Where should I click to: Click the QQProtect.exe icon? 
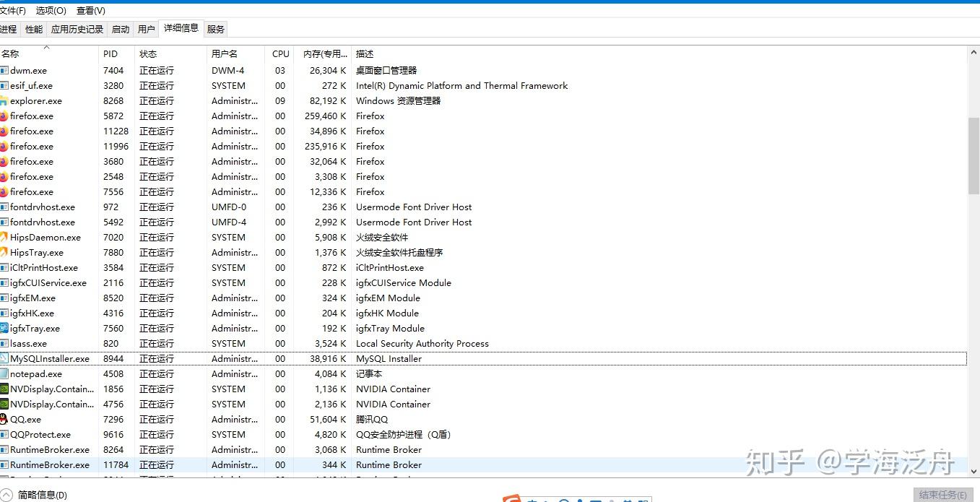pyautogui.click(x=4, y=434)
